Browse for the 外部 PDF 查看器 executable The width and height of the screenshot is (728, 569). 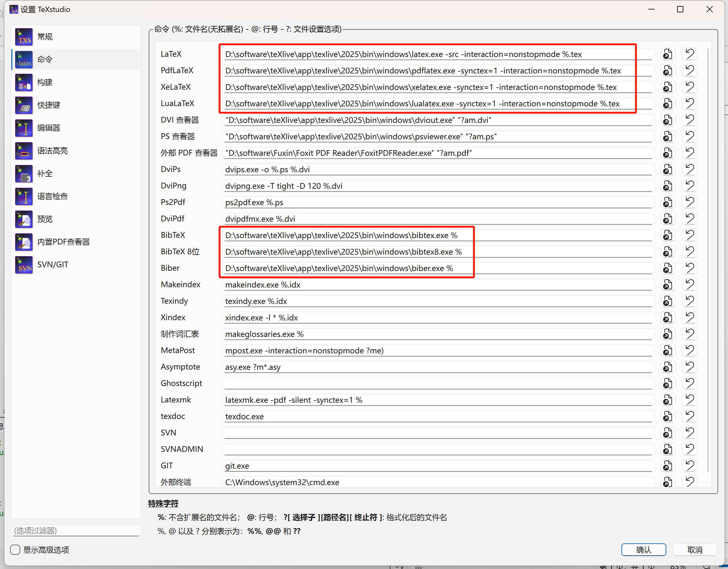pos(668,153)
